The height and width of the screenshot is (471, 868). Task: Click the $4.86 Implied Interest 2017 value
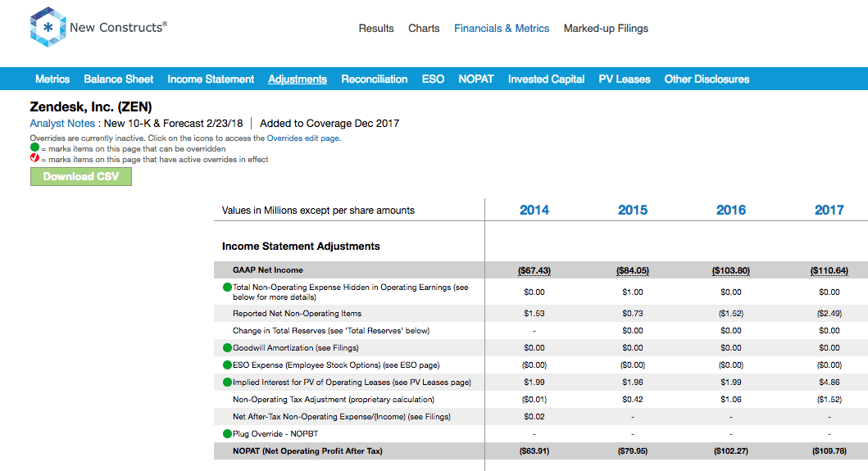tap(829, 382)
